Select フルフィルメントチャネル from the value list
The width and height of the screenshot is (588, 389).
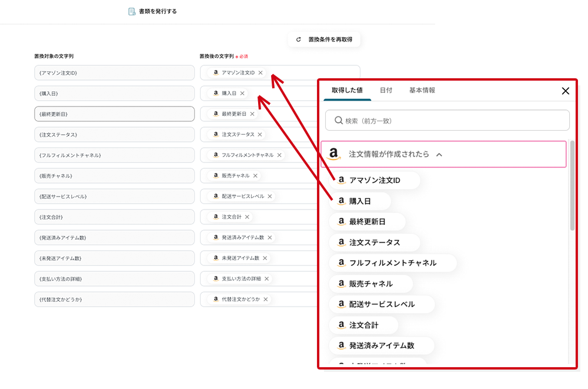393,263
